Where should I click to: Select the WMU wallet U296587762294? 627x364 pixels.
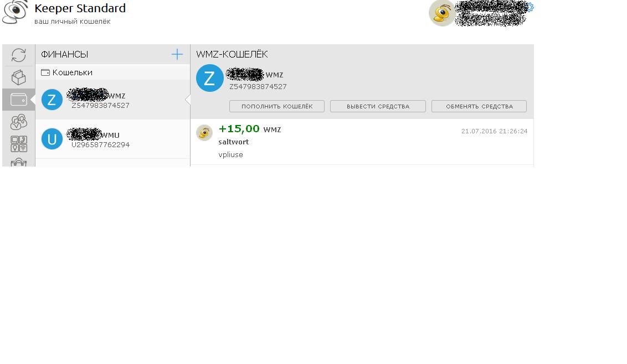[x=113, y=139]
